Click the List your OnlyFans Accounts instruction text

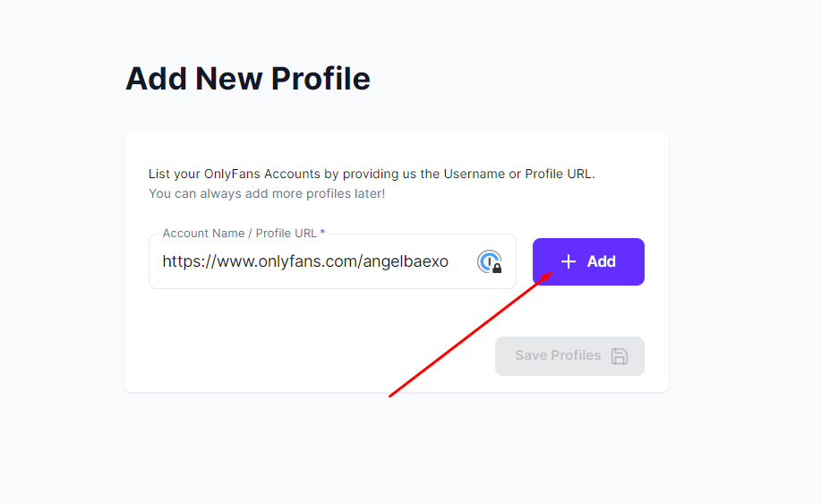[372, 174]
